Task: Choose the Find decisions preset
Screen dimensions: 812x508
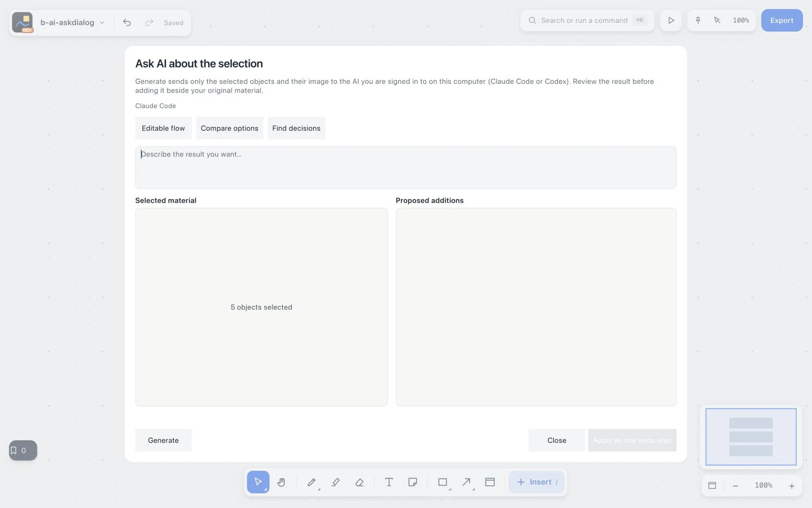Action: pos(296,128)
